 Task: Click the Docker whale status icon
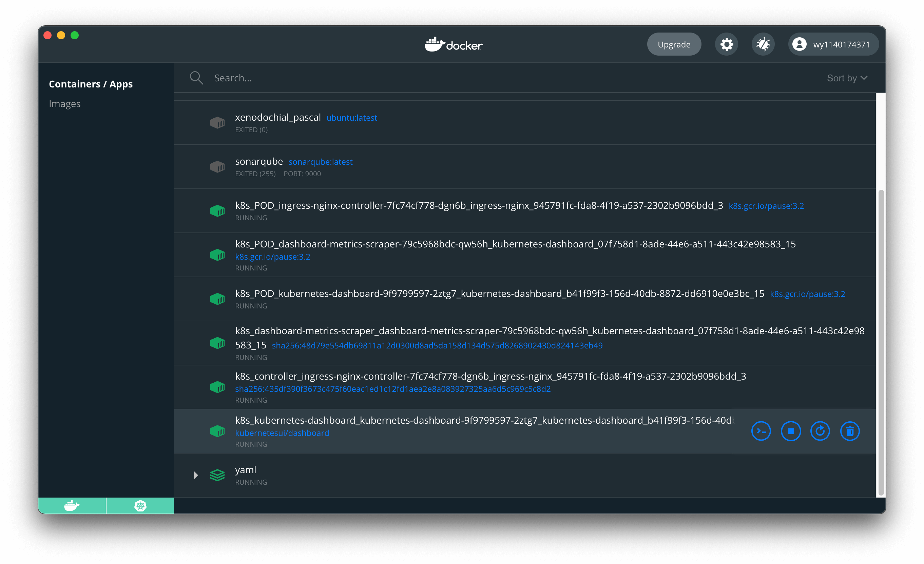pos(72,506)
